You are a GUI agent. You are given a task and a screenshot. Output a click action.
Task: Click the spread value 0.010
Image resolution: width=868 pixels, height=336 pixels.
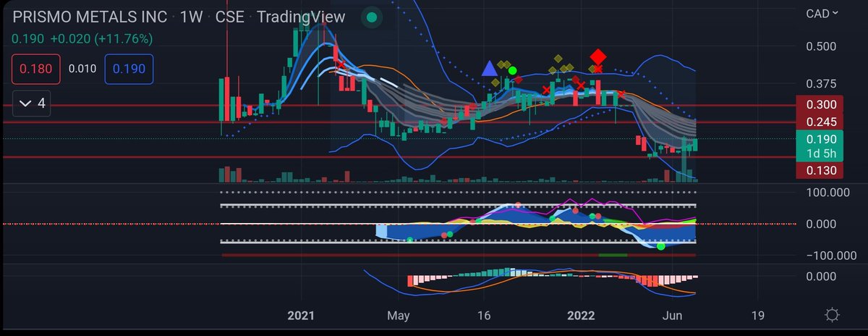coord(82,70)
